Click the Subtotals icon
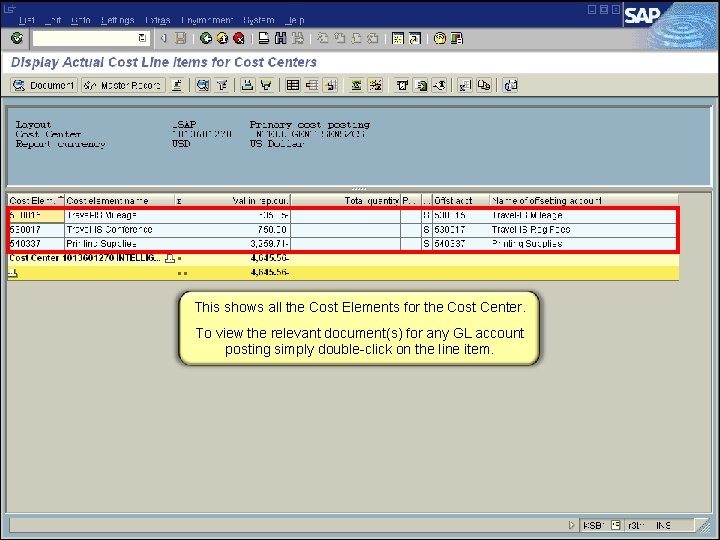The height and width of the screenshot is (540, 720). pyautogui.click(x=376, y=85)
